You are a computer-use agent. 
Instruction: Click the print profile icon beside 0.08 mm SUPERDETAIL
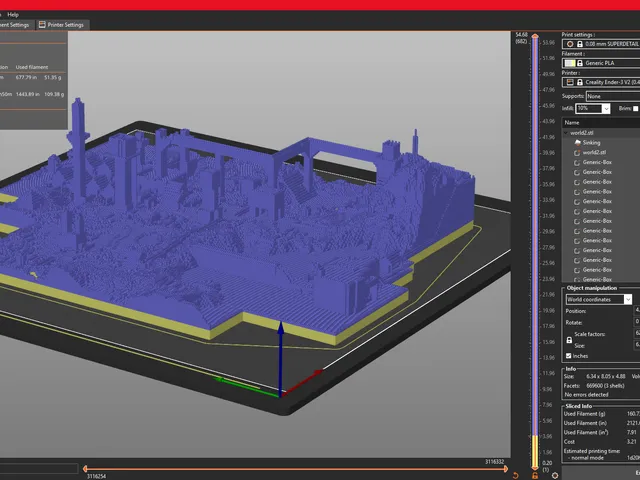570,44
